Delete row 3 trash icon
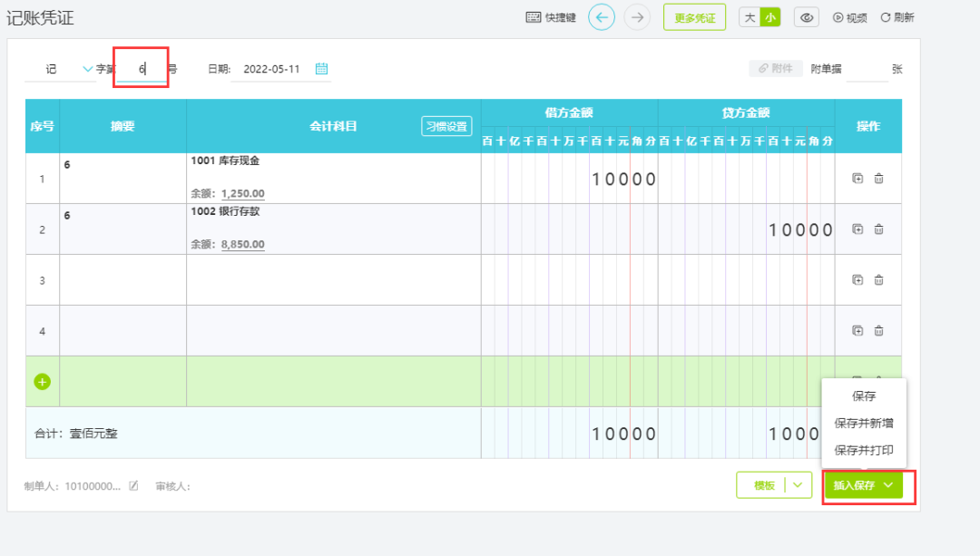 pos(878,280)
